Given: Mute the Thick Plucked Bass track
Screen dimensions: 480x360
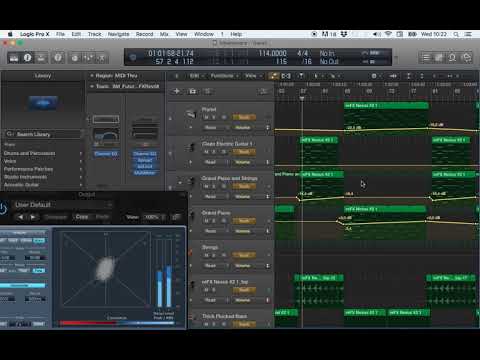Looking at the screenshot, I should click(206, 324).
